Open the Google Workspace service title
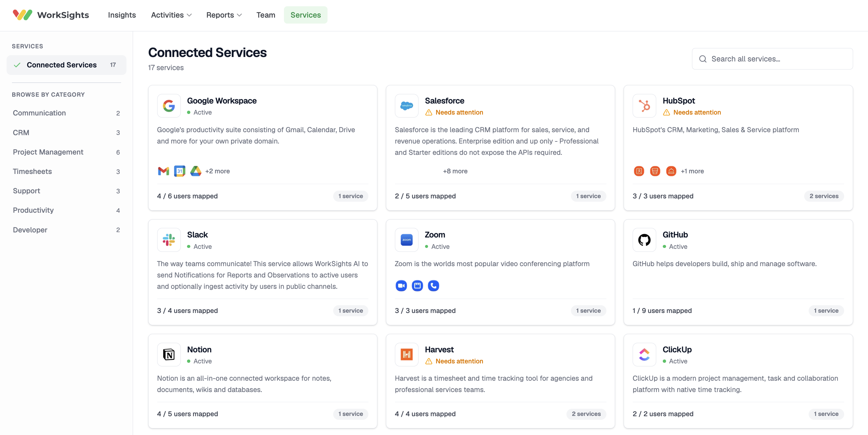This screenshot has height=435, width=868. pyautogui.click(x=222, y=101)
